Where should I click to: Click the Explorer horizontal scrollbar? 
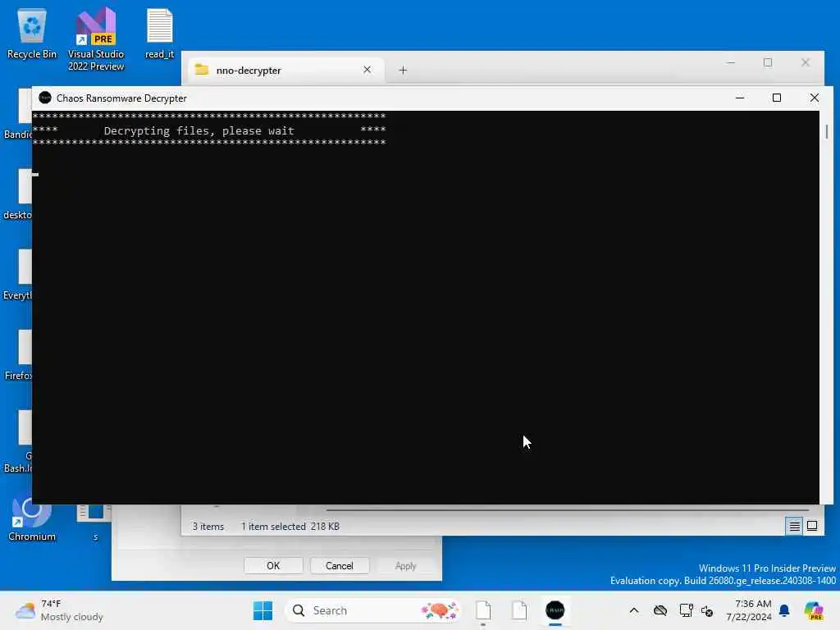pyautogui.click(x=568, y=509)
